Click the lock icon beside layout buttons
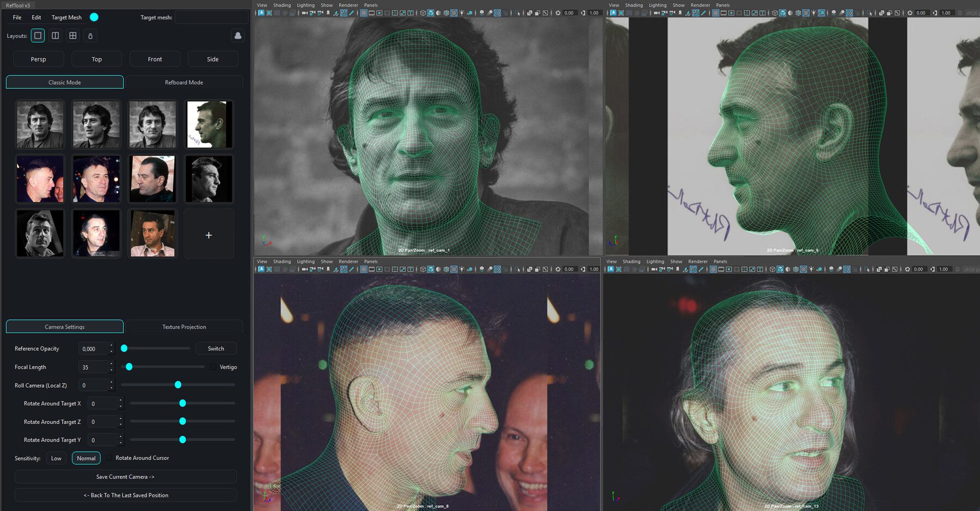980x511 pixels. pos(90,36)
